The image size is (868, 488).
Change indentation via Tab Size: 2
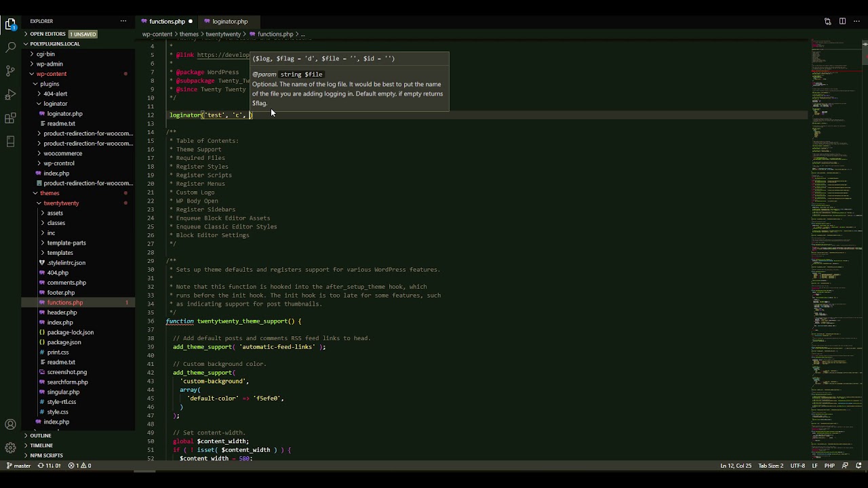(x=770, y=466)
